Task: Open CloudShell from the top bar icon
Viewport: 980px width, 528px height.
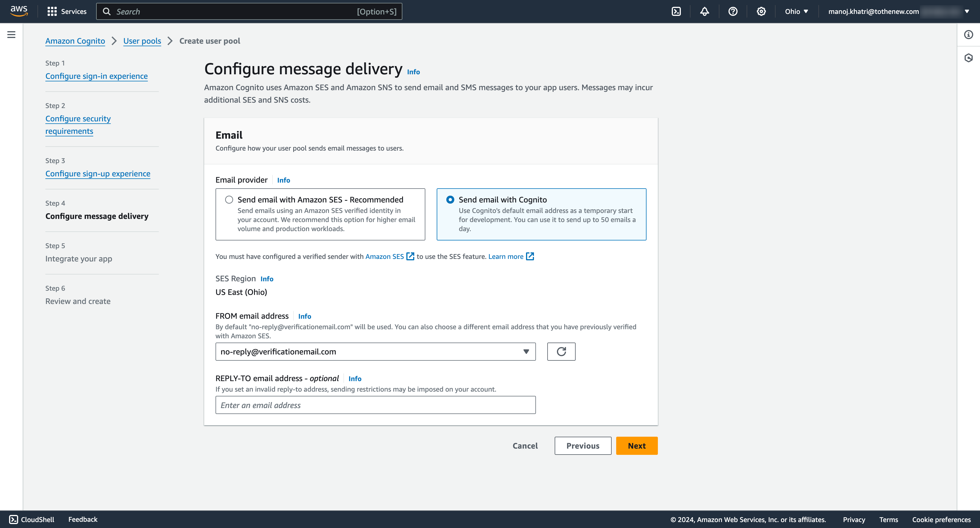Action: click(x=676, y=11)
